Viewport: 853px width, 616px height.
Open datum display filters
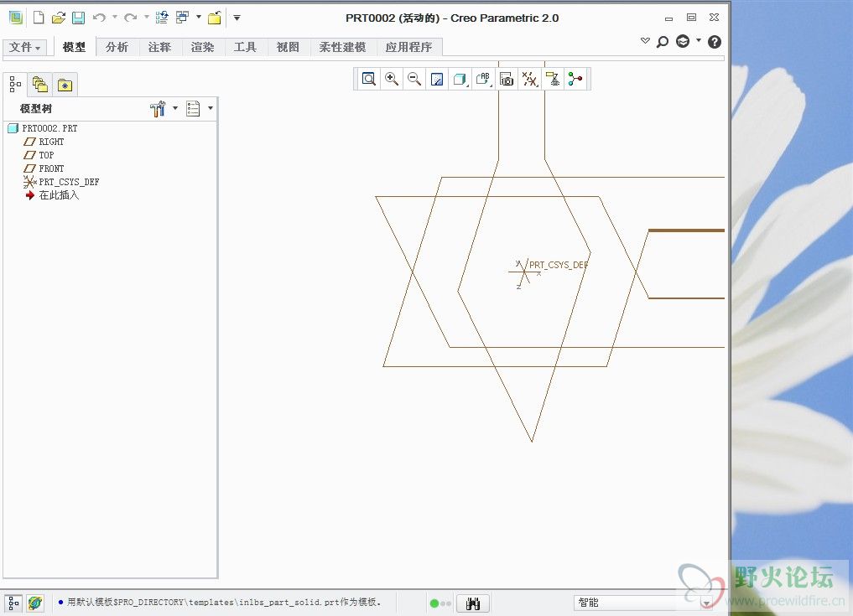point(530,79)
